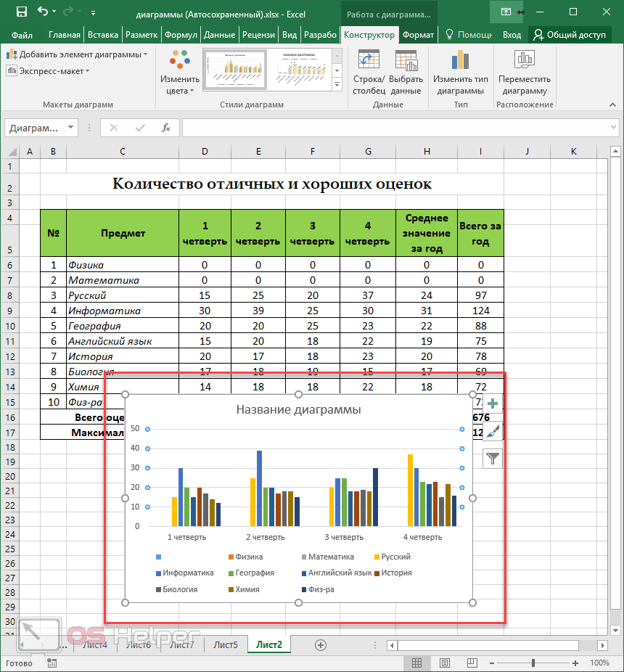This screenshot has height=672, width=624.
Task: Expand the Express Layout (Экспресс-макет) dropdown
Action: click(x=48, y=70)
